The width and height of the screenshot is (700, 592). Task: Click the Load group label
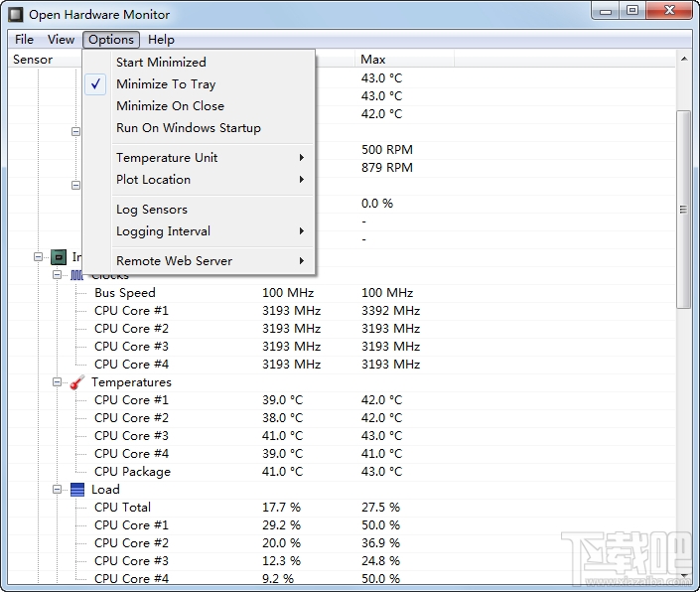tap(105, 490)
